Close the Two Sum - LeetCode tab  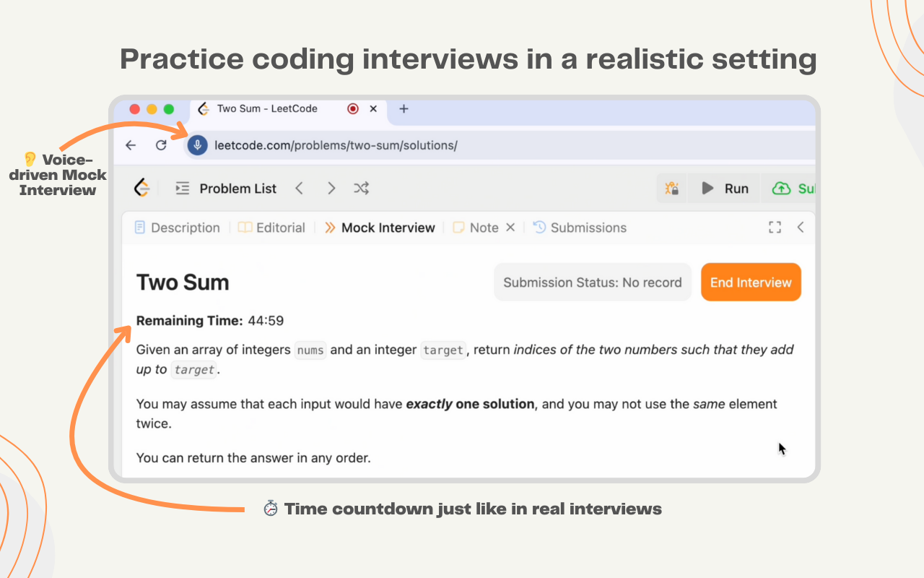click(x=373, y=109)
